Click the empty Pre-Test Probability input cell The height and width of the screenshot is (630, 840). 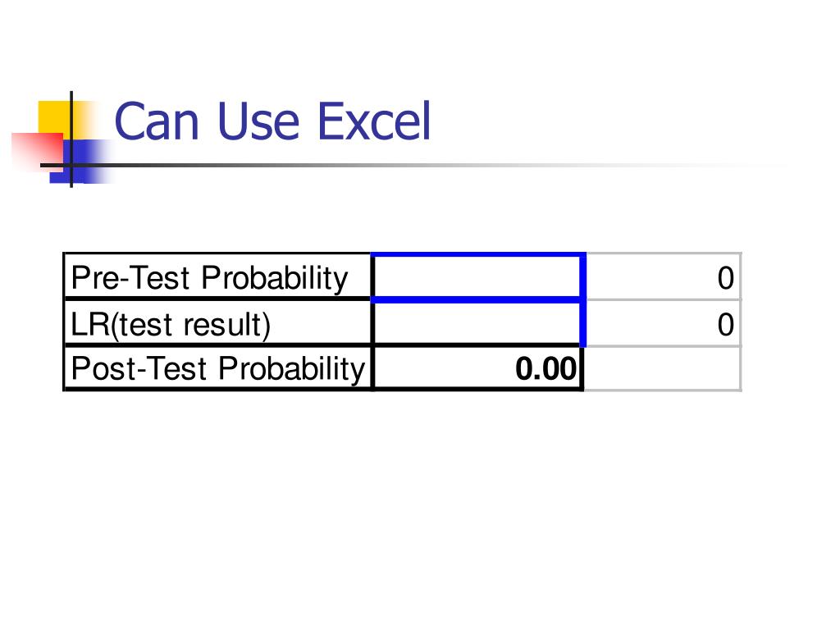point(477,278)
